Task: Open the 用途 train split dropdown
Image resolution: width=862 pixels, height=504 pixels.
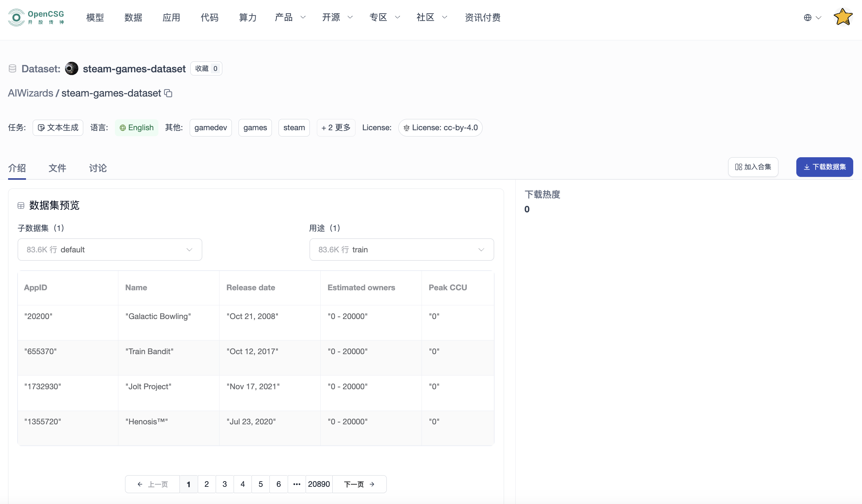Action: tap(401, 250)
